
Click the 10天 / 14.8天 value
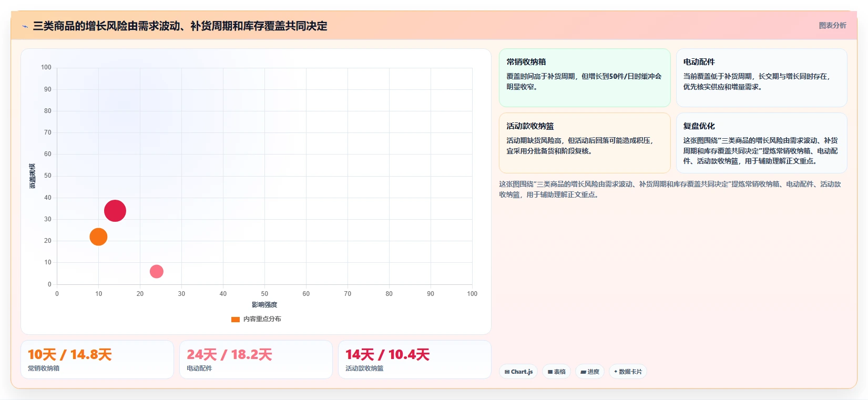pos(70,355)
